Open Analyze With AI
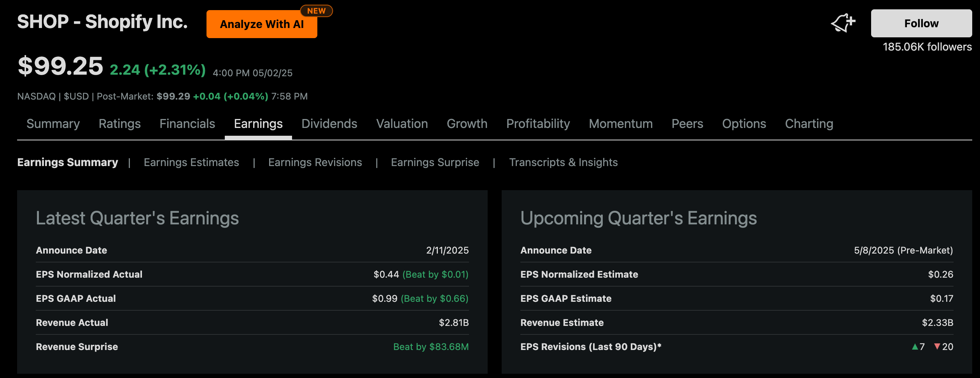The width and height of the screenshot is (980, 378). (262, 24)
